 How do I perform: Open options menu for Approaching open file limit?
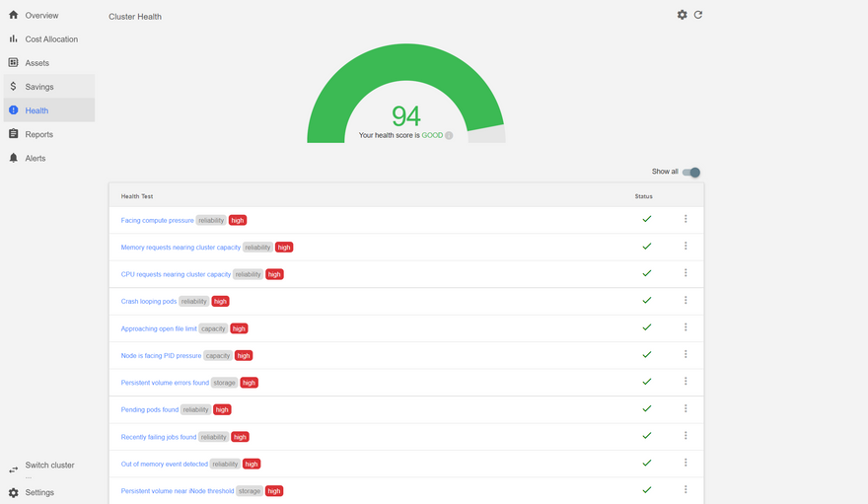(x=686, y=327)
